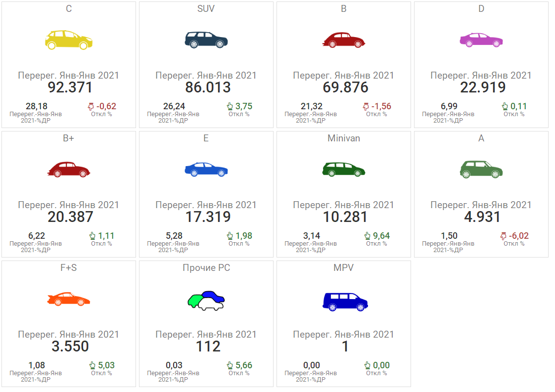Screen dimensions: 555x392
Task: Click the blue MPV van icon
Action: (x=344, y=300)
